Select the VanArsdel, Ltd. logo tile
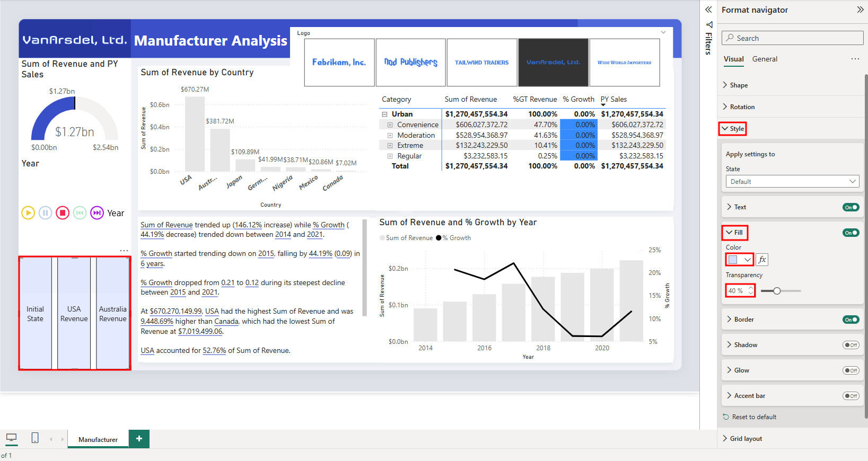 pyautogui.click(x=554, y=63)
